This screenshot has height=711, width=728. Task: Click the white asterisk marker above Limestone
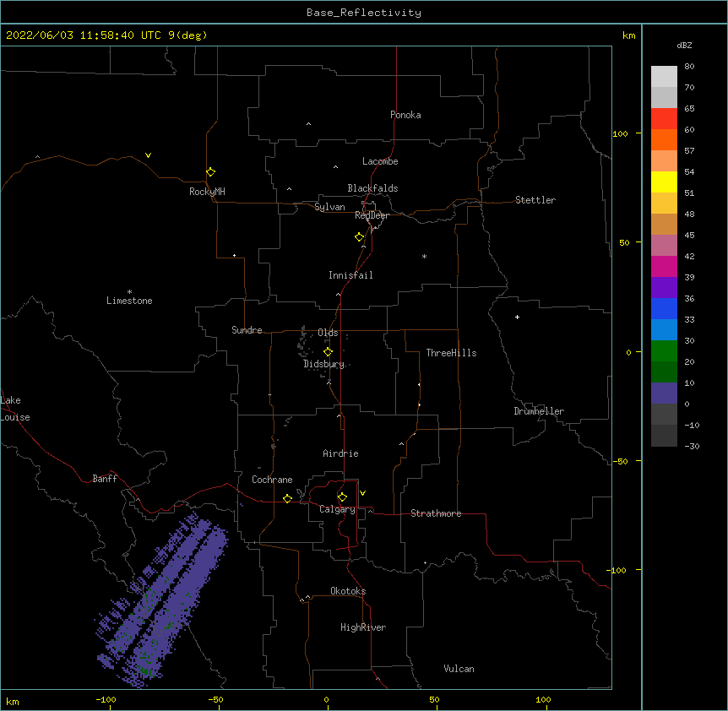[x=129, y=292]
